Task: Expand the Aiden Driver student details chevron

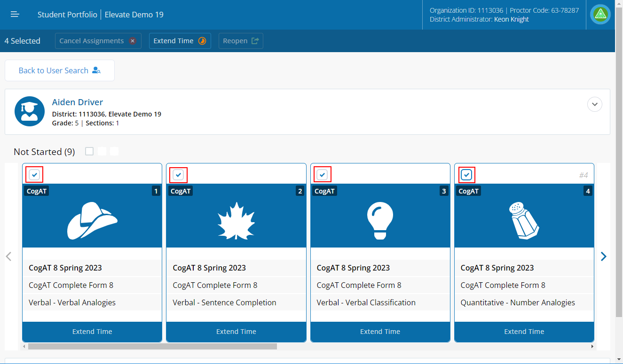Action: pyautogui.click(x=595, y=104)
